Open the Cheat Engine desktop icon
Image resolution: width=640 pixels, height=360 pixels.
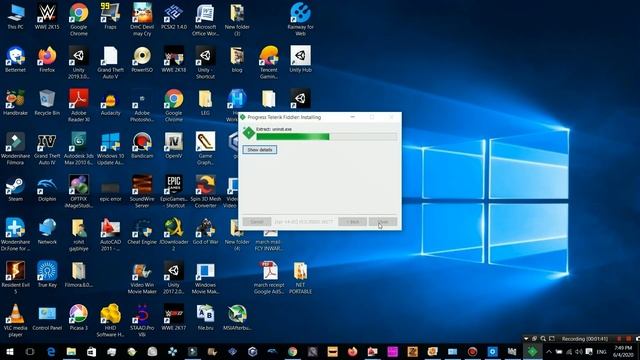point(142,232)
